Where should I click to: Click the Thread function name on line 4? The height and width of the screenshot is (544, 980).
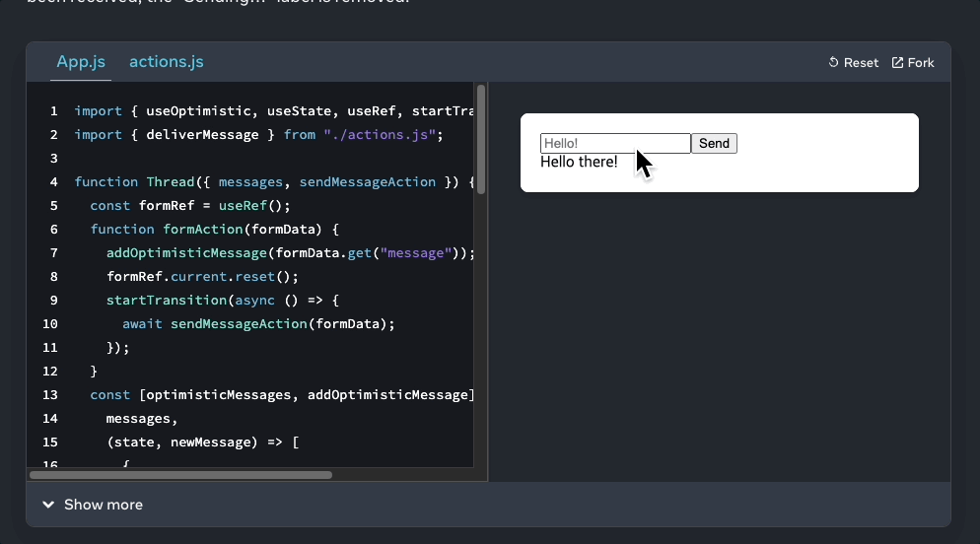(171, 182)
